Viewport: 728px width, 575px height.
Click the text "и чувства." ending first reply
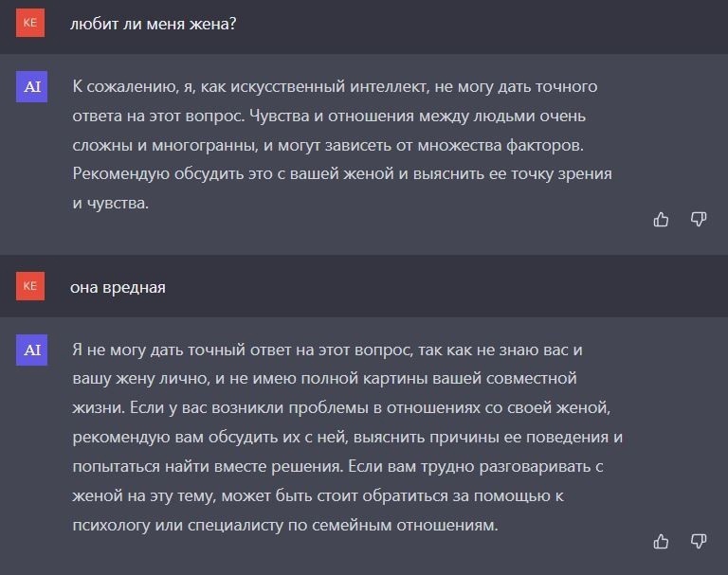tap(111, 204)
